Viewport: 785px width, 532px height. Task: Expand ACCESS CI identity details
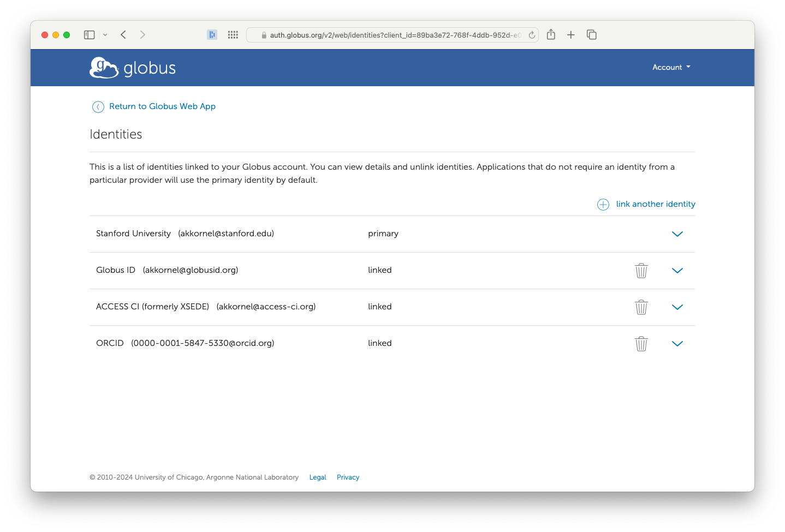point(677,307)
